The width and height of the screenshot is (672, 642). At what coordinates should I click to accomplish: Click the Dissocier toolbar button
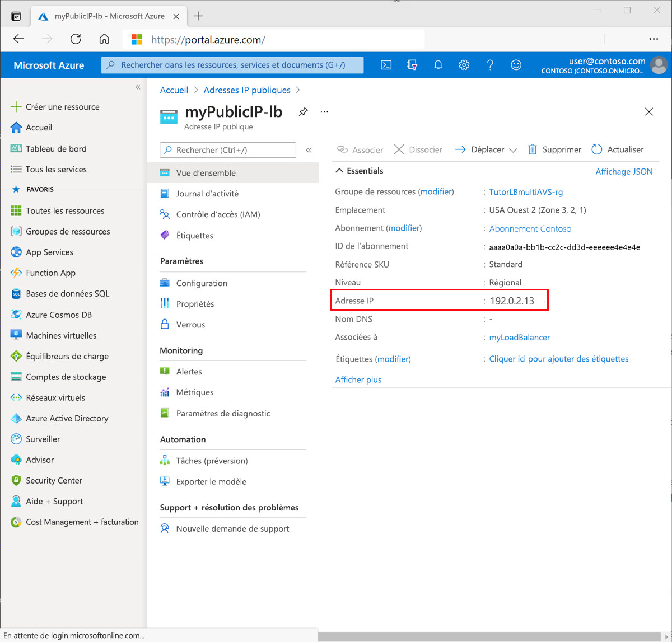418,149
